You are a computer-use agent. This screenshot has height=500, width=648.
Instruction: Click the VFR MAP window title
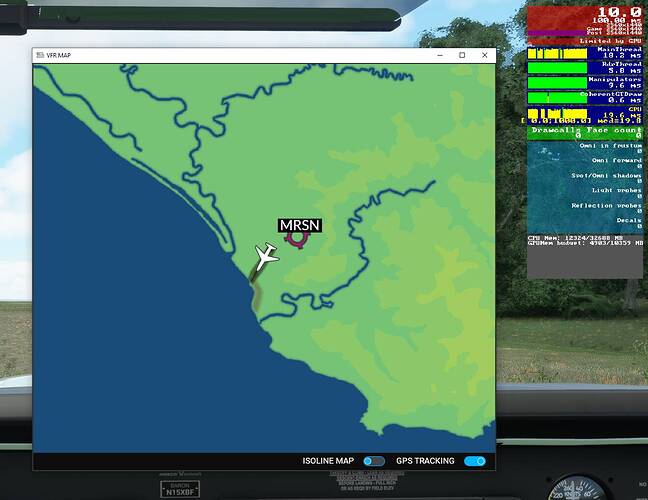pos(59,55)
